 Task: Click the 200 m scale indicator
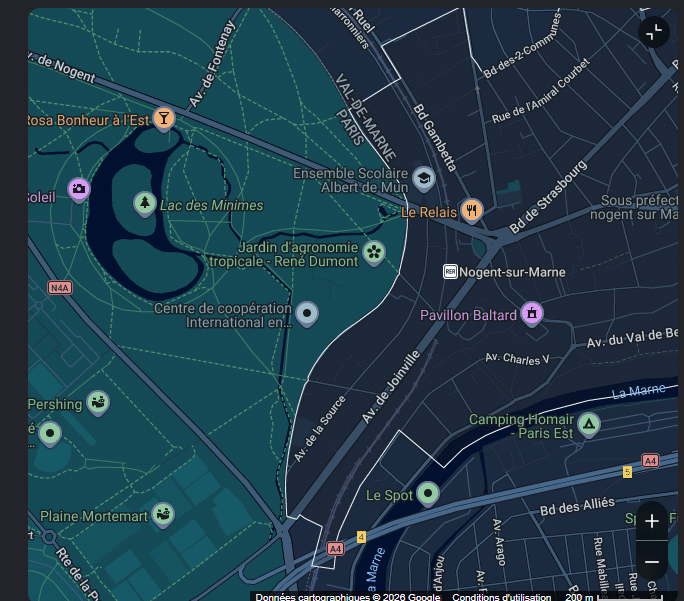point(614,597)
